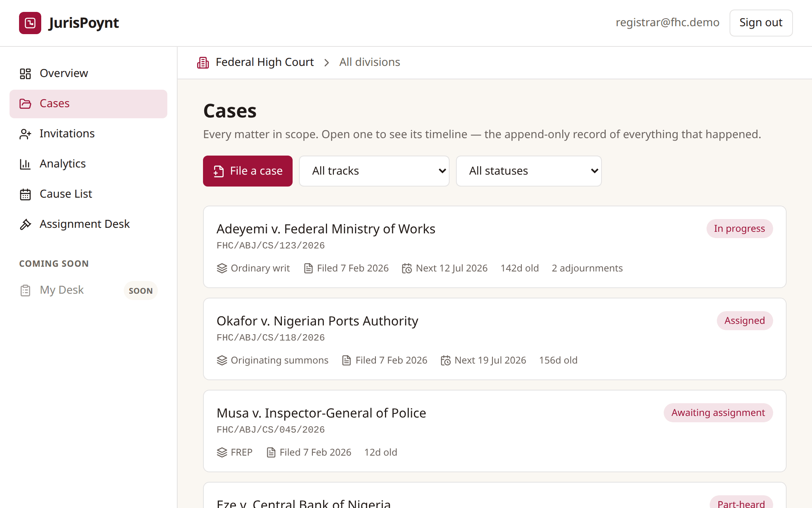Click the Assigned status badge
Screen dimensions: 812x508
click(x=745, y=321)
